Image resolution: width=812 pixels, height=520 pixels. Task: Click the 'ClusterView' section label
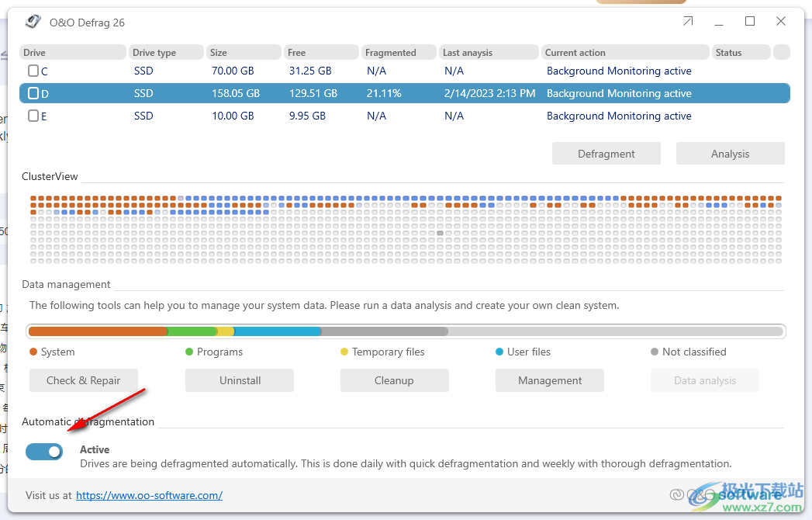pos(50,176)
